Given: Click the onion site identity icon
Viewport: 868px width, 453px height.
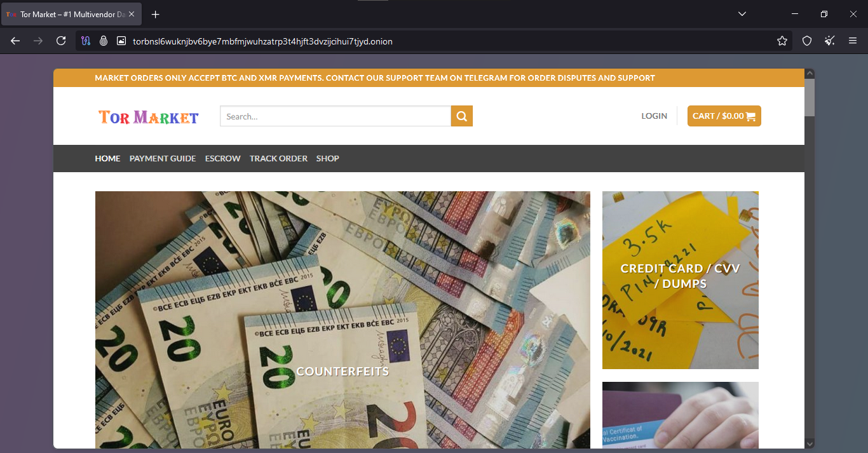Looking at the screenshot, I should [x=104, y=41].
